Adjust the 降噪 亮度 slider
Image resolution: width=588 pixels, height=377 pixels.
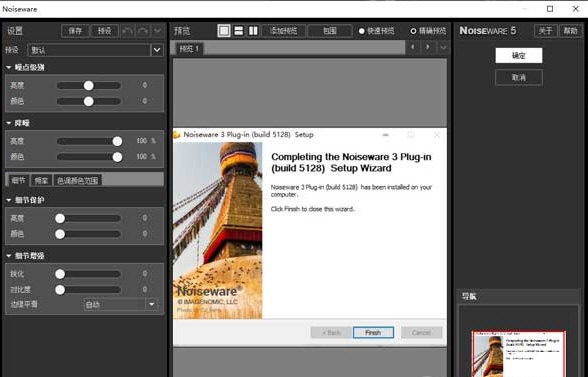pyautogui.click(x=89, y=141)
